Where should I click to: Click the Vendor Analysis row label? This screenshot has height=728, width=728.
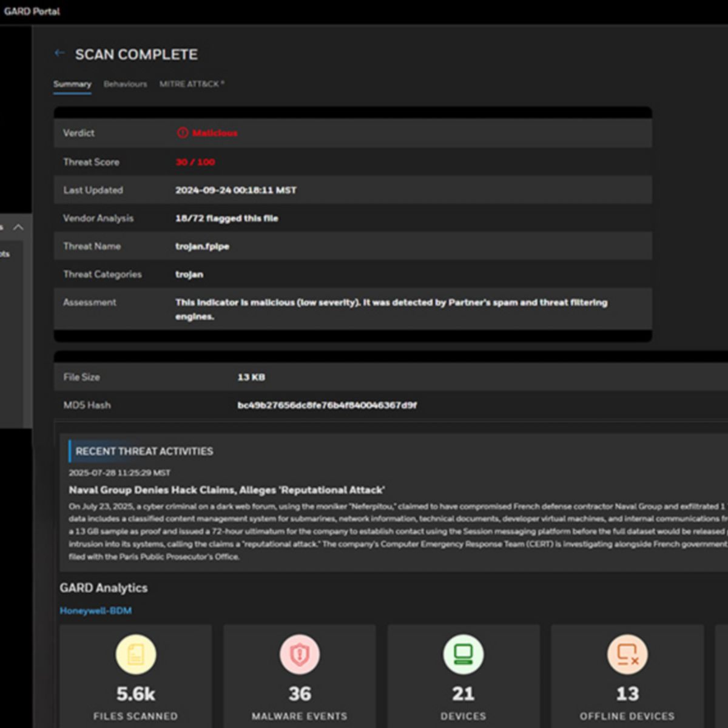coord(98,218)
